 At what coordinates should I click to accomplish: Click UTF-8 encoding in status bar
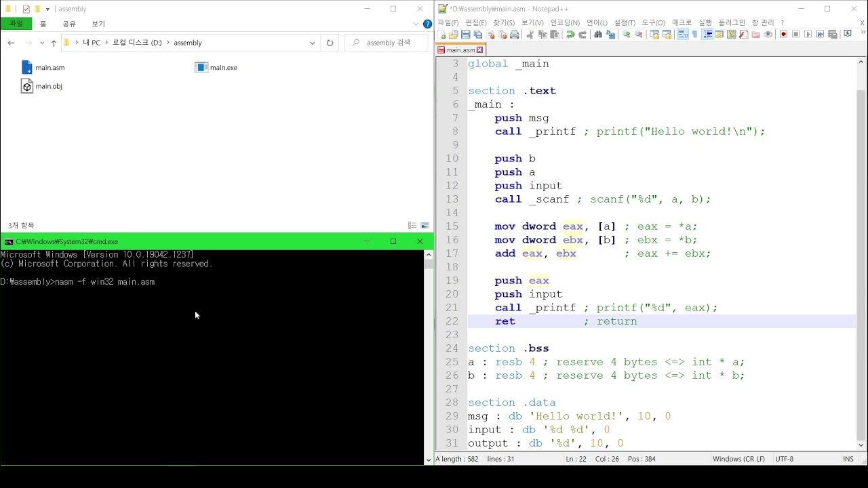coord(784,459)
